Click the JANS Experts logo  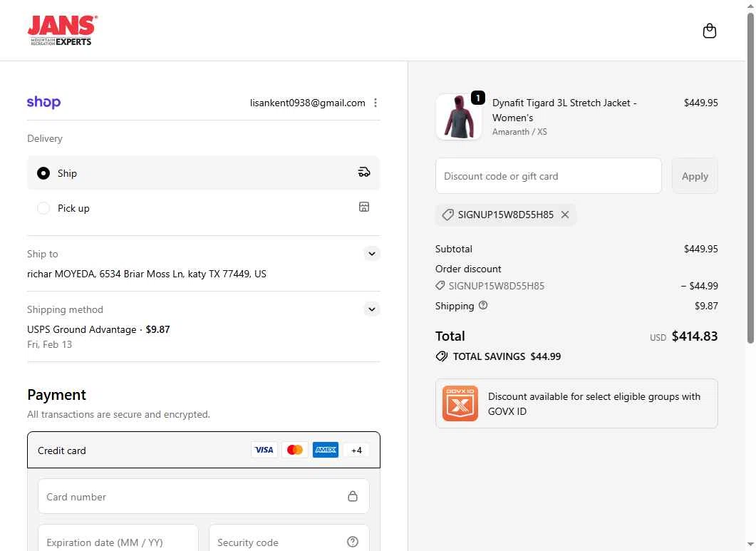click(x=62, y=31)
